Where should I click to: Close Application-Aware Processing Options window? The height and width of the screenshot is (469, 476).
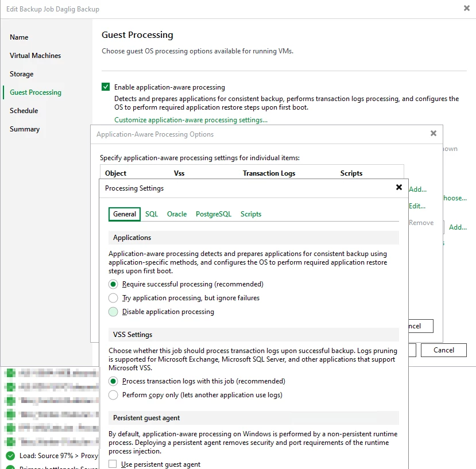[x=433, y=133]
